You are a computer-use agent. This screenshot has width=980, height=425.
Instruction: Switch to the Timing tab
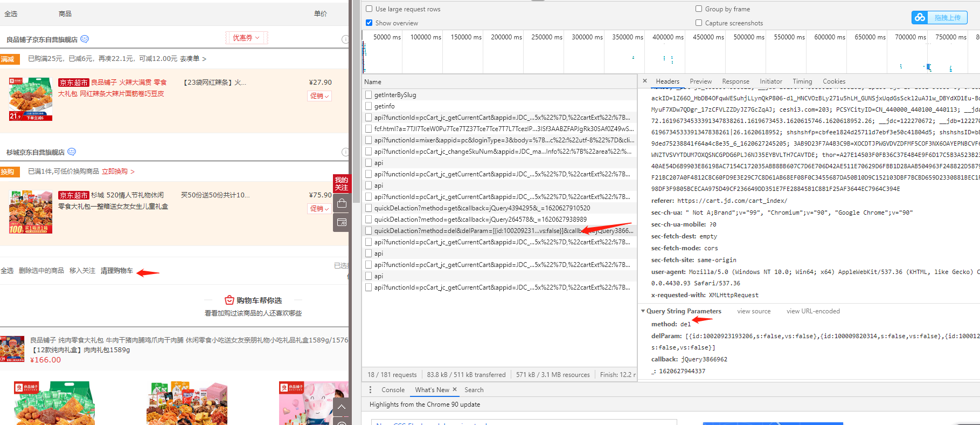pos(802,81)
